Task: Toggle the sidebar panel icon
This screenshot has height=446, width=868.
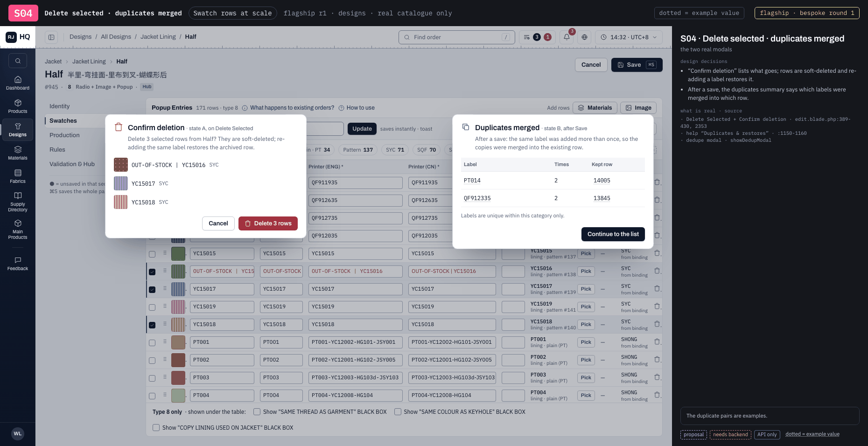Action: [x=51, y=37]
